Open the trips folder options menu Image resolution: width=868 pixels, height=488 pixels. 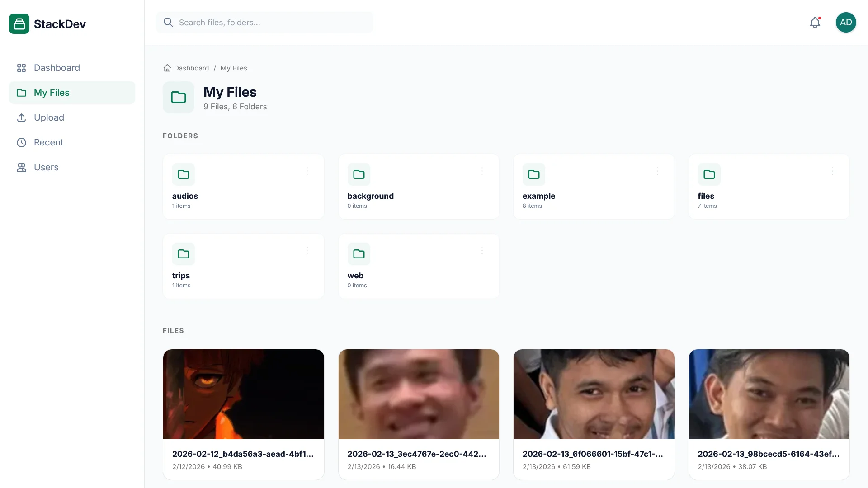[x=307, y=250]
